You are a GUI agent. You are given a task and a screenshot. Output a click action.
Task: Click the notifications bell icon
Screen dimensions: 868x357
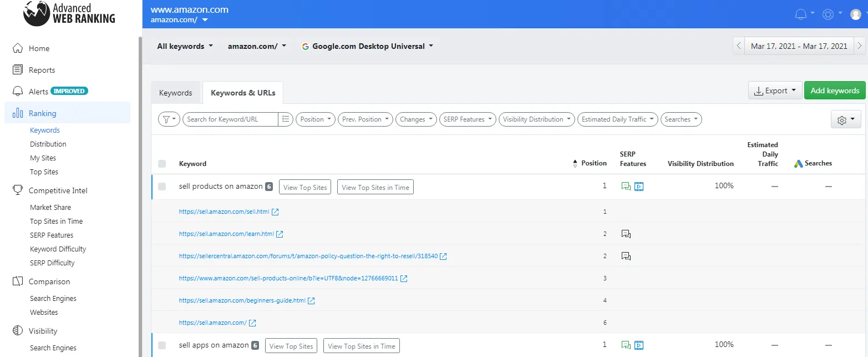click(800, 14)
